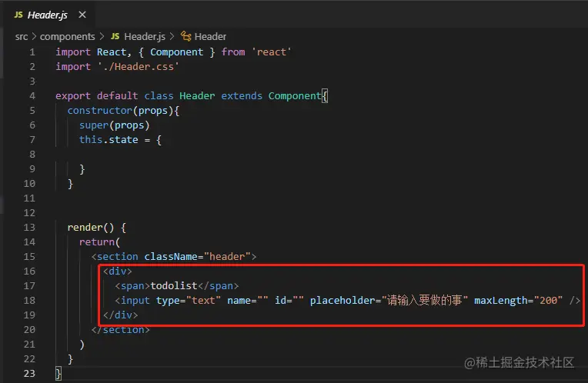Click the placeholder attribute Chinese string
The height and width of the screenshot is (383, 588).
(x=425, y=301)
